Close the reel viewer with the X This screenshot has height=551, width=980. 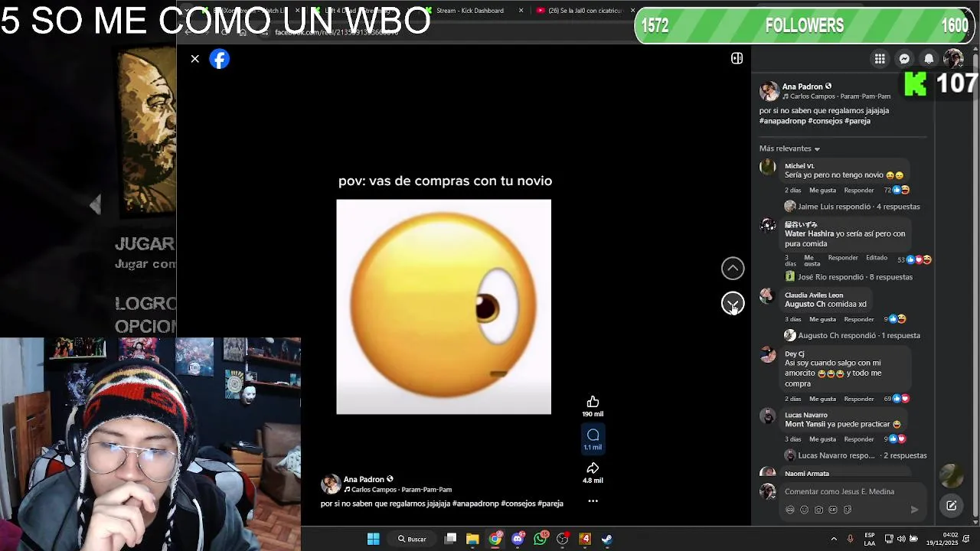tap(195, 59)
